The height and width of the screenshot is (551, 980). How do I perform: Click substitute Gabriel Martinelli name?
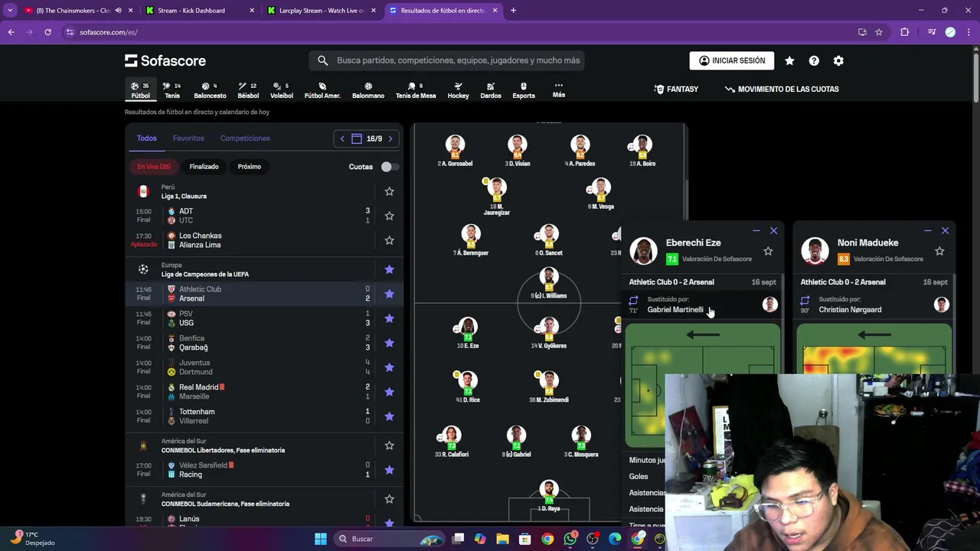tap(675, 310)
